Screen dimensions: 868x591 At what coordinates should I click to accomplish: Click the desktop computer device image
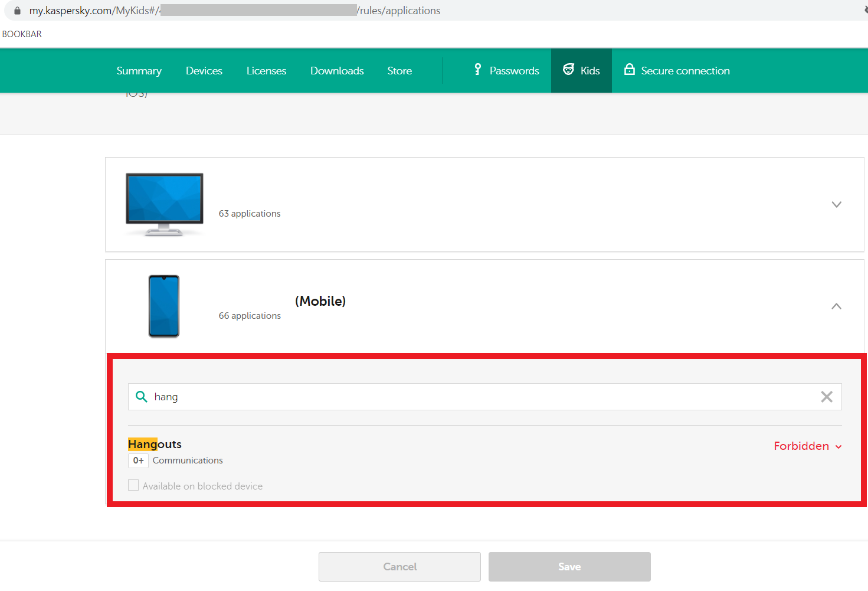165,204
